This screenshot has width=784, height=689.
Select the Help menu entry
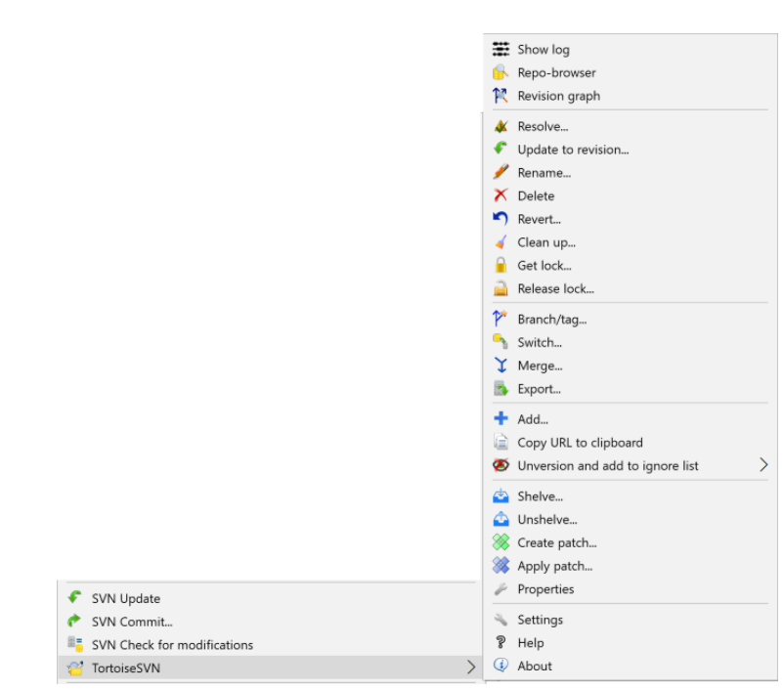coord(630,642)
